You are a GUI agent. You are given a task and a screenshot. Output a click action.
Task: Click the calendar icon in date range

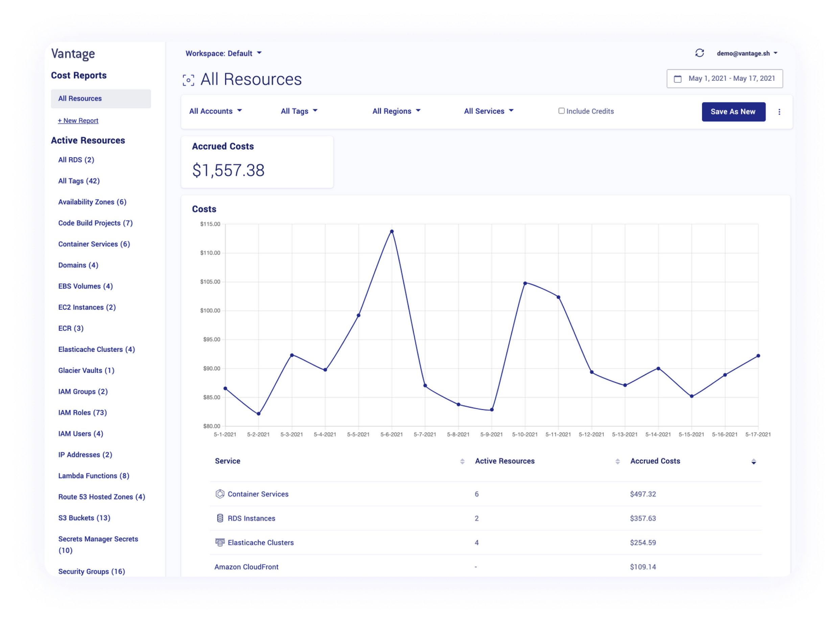(x=678, y=79)
